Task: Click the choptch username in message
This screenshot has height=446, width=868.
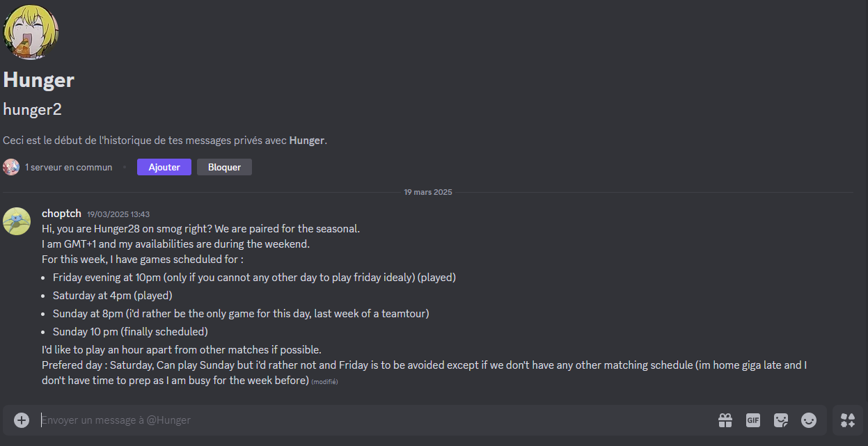Action: tap(61, 214)
